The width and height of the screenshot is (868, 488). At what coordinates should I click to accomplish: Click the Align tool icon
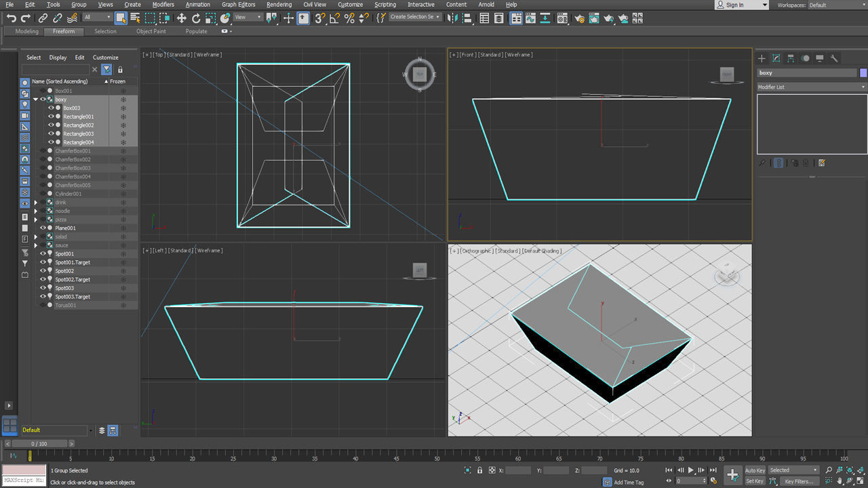click(467, 18)
